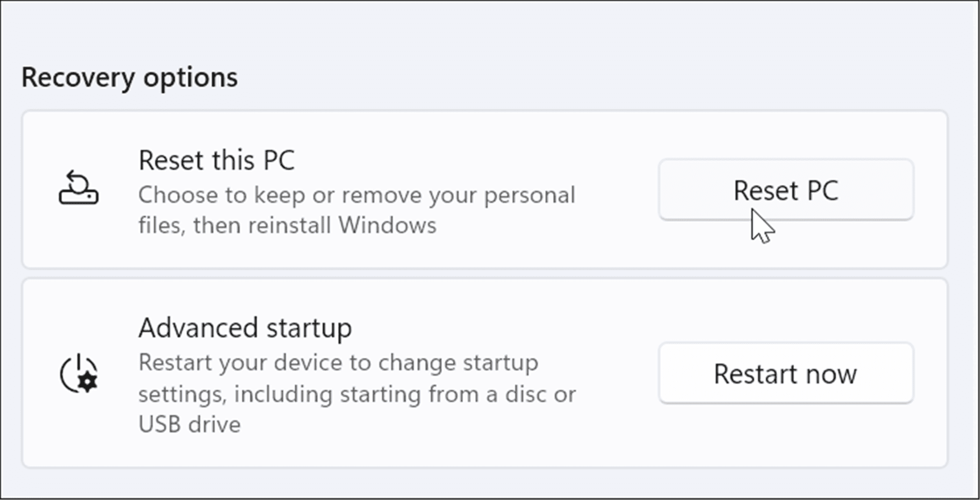Viewport: 980px width, 500px height.
Task: Click the description under Reset this PC
Action: (357, 209)
